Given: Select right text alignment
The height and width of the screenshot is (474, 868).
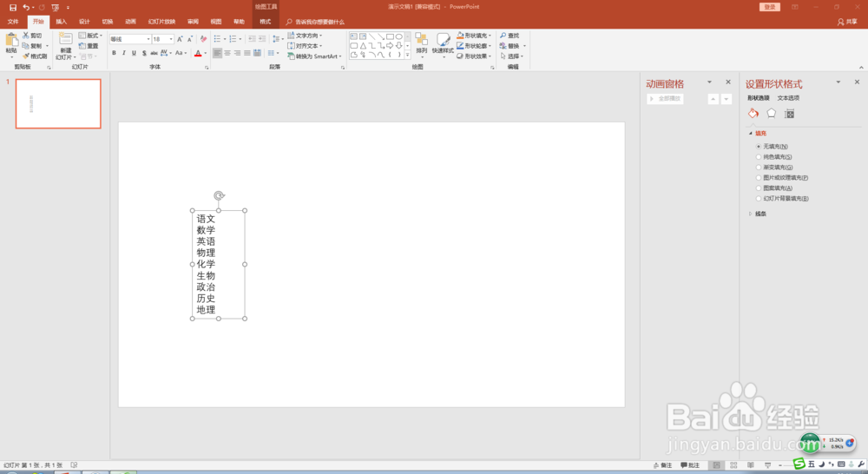Looking at the screenshot, I should pos(238,53).
